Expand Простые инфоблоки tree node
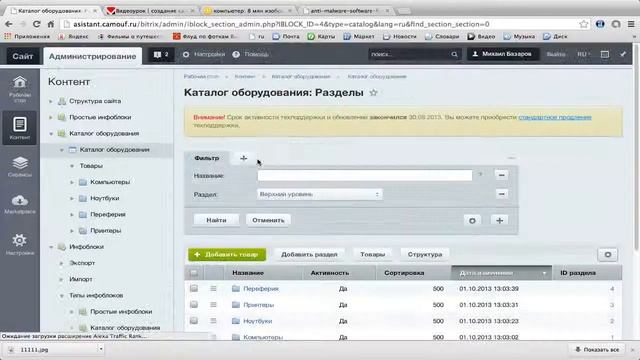The image size is (640, 360). [51, 118]
